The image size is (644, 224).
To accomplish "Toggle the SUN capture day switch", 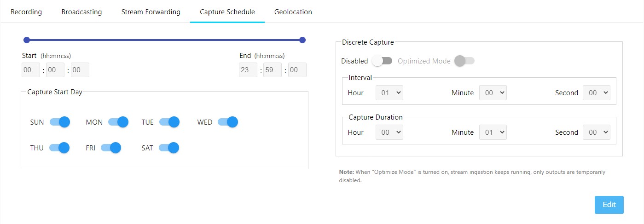I will coord(60,122).
